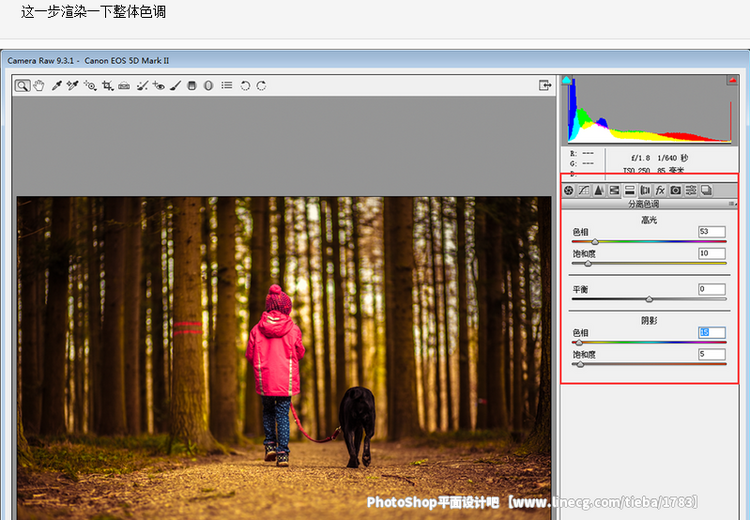Click the 分离色调 panel title
Screen dimensions: 750x520
pyautogui.click(x=643, y=204)
